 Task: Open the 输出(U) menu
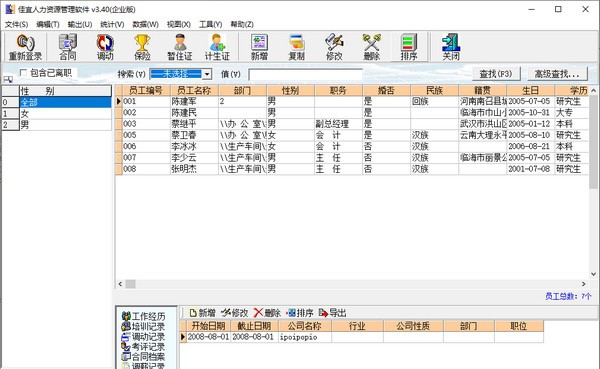80,24
